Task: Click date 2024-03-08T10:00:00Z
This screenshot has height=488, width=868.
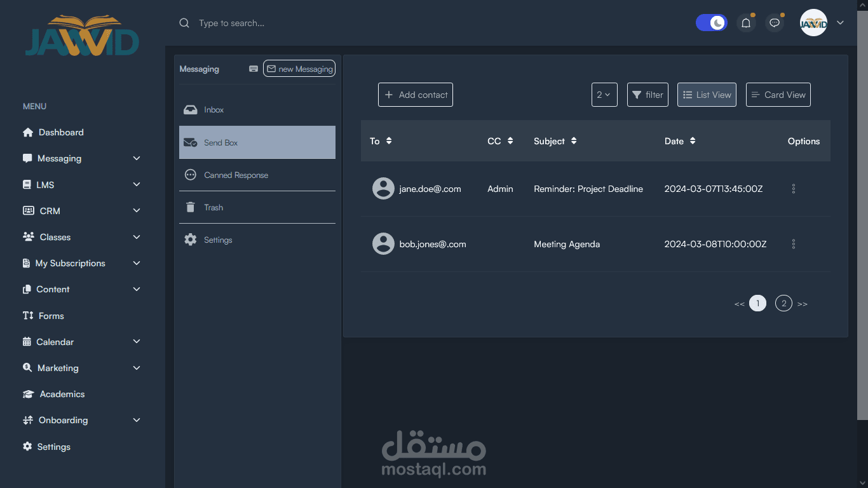Action: click(715, 244)
